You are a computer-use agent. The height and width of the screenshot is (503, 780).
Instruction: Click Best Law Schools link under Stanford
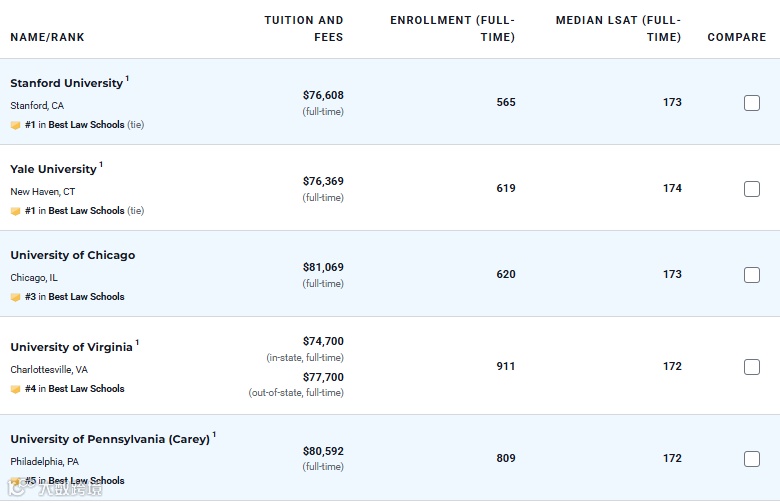point(86,125)
